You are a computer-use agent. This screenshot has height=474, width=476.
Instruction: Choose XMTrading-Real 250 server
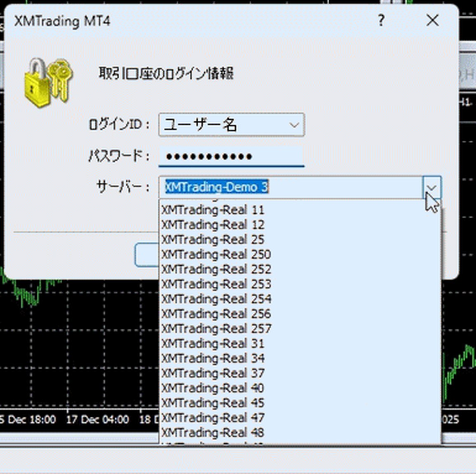[x=300, y=254]
